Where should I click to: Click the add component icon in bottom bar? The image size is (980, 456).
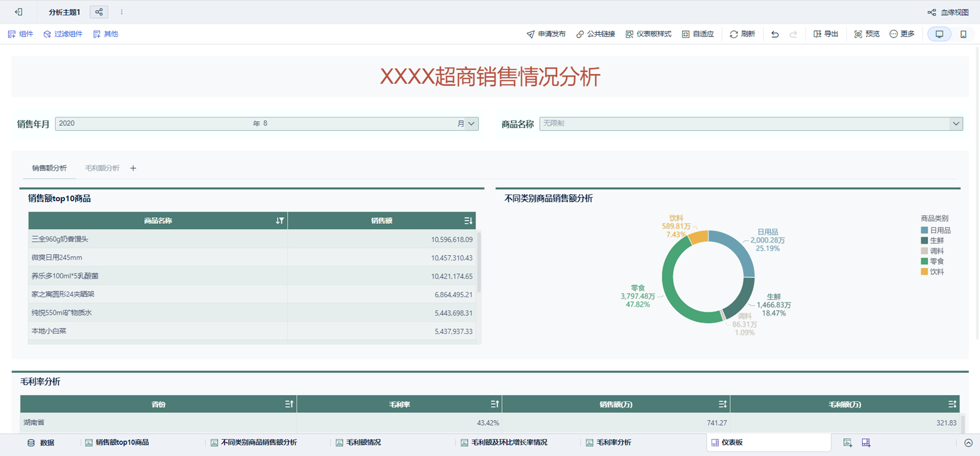tap(848, 443)
